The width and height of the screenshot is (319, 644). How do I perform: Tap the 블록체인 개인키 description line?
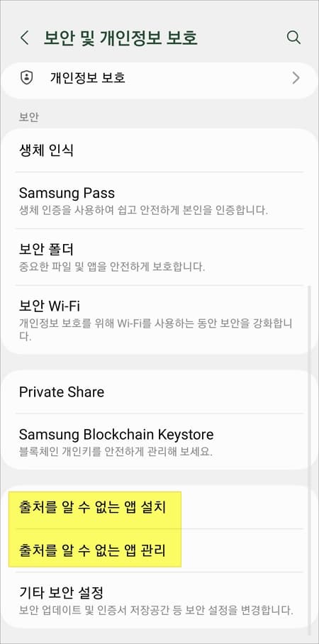point(116,453)
